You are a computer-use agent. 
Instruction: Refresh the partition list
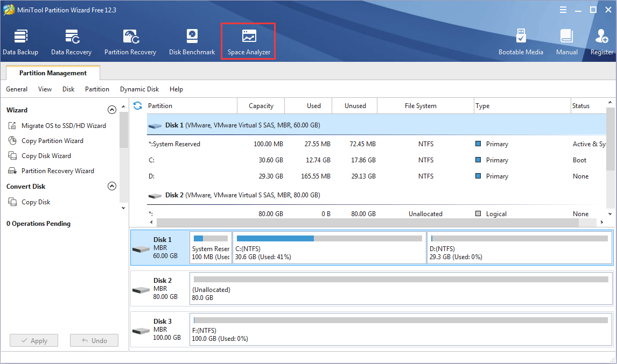point(137,106)
